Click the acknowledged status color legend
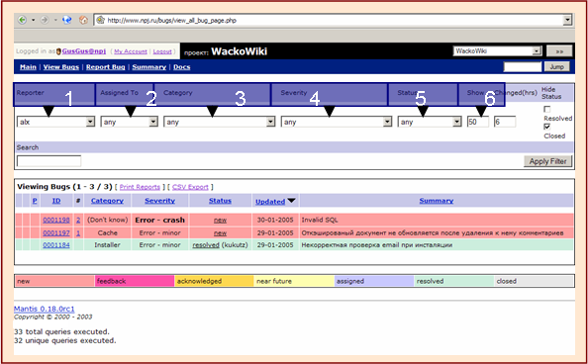Screen dimensions: 588x364 [214, 281]
